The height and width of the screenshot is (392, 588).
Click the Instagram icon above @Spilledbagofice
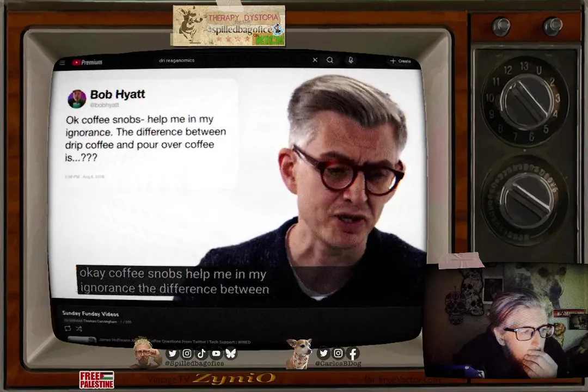point(187,353)
